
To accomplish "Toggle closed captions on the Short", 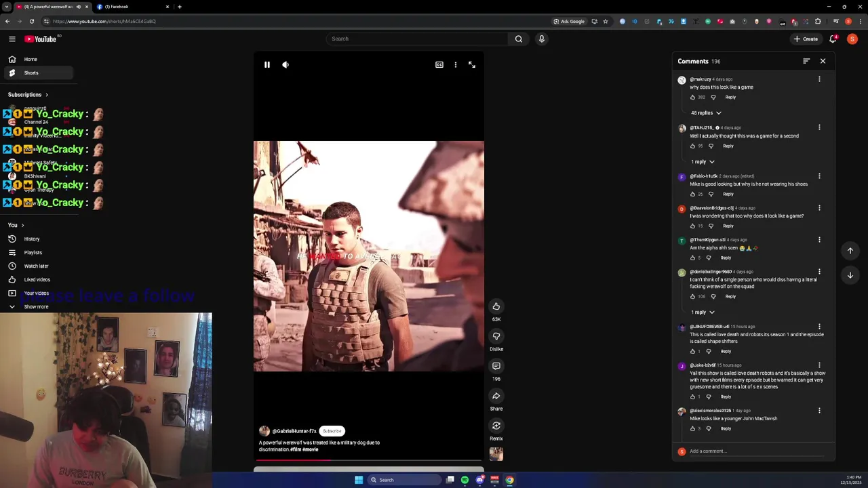I will pos(439,65).
